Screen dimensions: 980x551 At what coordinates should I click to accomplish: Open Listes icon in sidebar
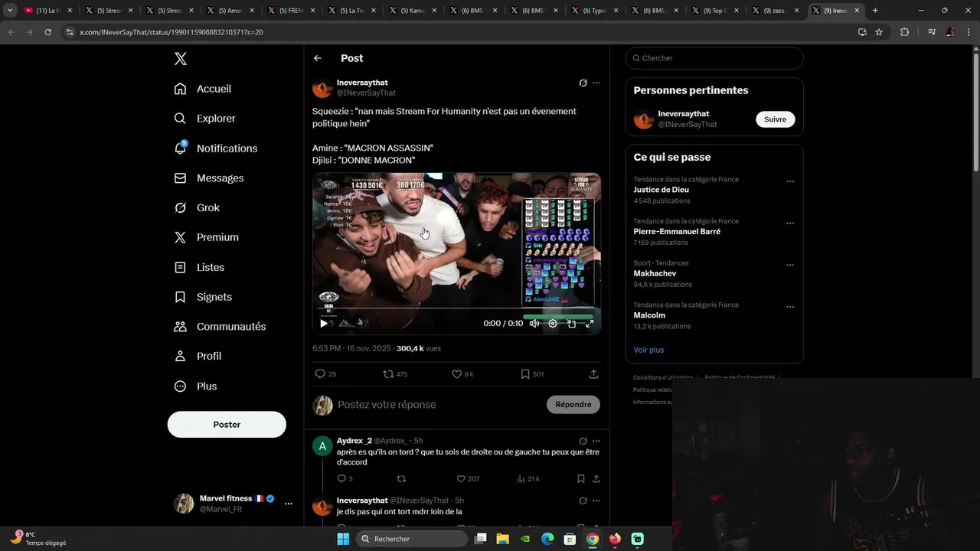180,267
